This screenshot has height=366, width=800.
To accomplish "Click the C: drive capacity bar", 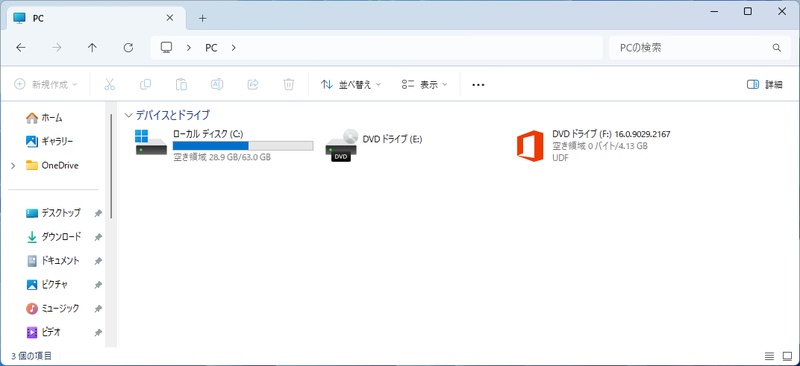I will [x=243, y=146].
